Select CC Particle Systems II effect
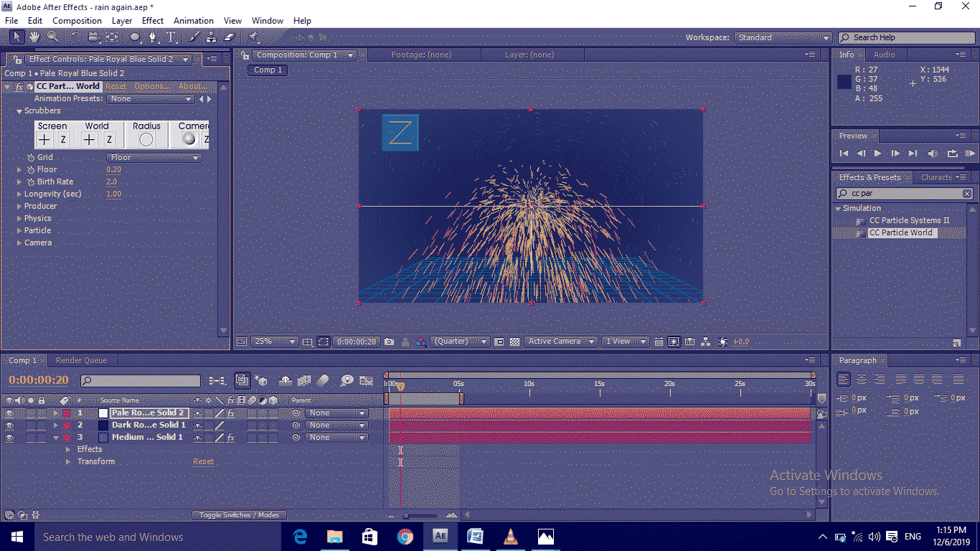 (909, 221)
